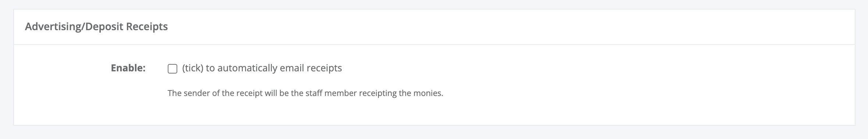Click the word 'Deposit' in the section title
Screen dimensions: 868x139
pos(104,27)
